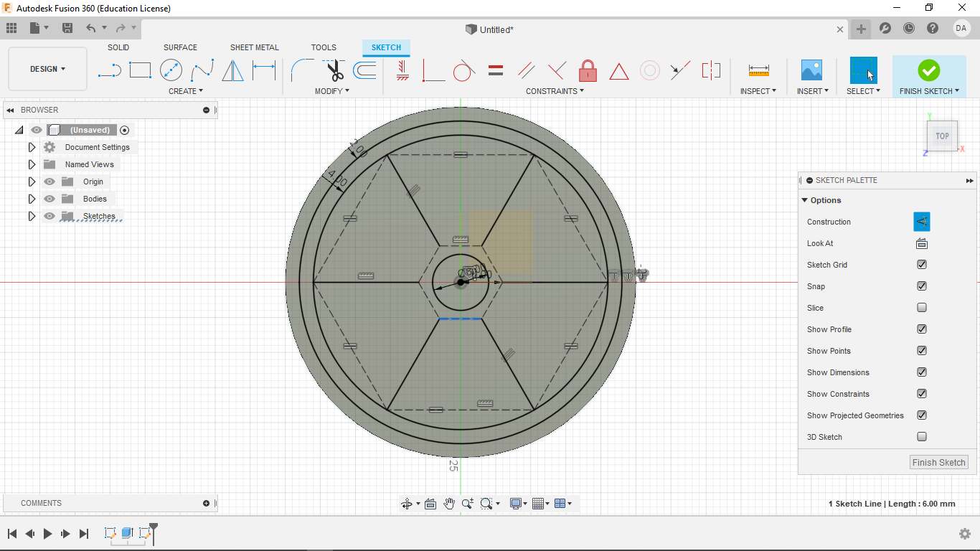Click the Insert image icon
This screenshot has width=980, height=551.
coord(811,70)
